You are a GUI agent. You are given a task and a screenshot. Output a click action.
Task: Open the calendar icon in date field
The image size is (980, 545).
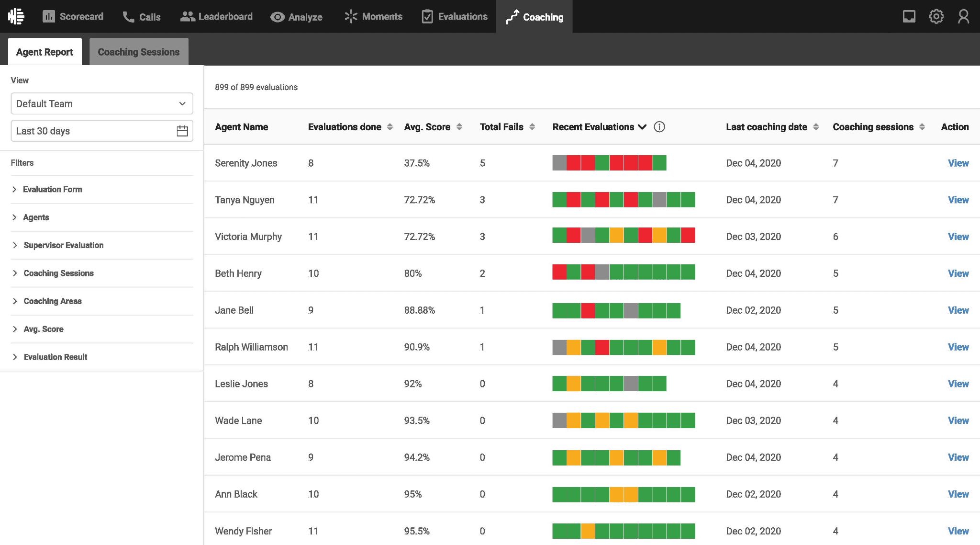[x=182, y=131]
